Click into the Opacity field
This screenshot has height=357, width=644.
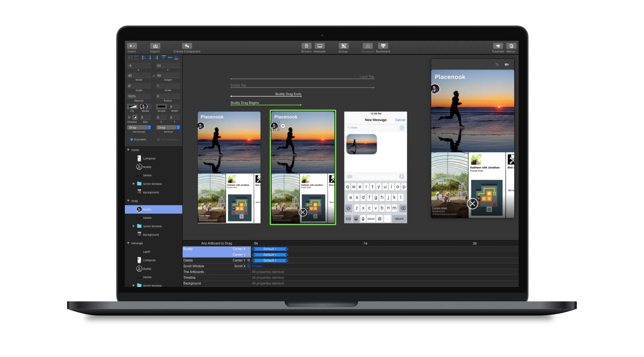(x=139, y=96)
